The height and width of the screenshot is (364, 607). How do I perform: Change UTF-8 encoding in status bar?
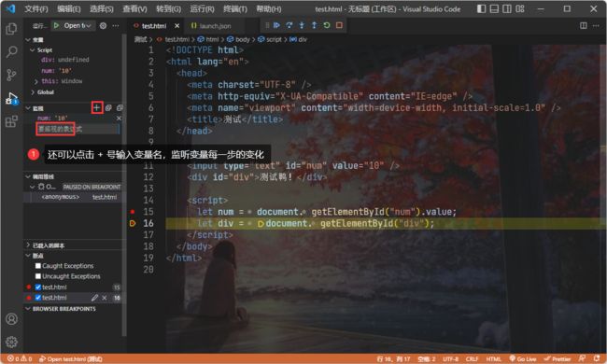click(450, 359)
